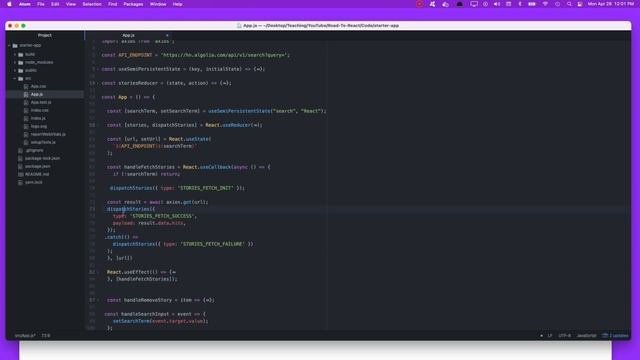Open the Help menu
Viewport: 640px width, 360px height.
click(x=178, y=4)
